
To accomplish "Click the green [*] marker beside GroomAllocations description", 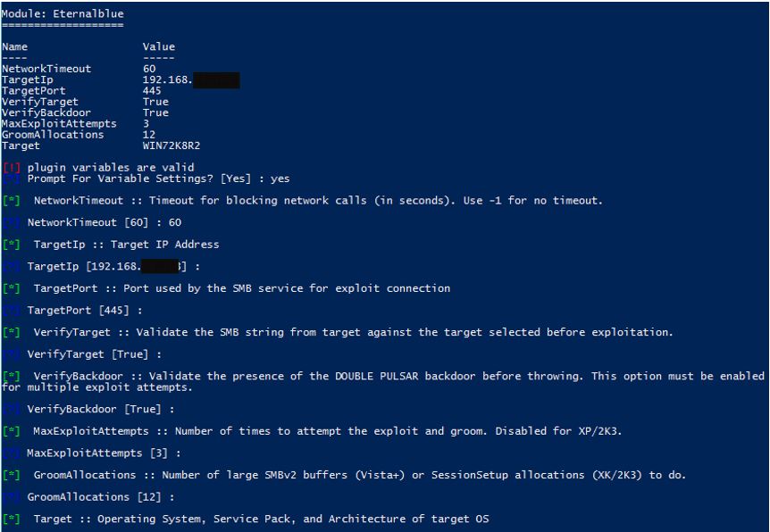I will click(12, 475).
